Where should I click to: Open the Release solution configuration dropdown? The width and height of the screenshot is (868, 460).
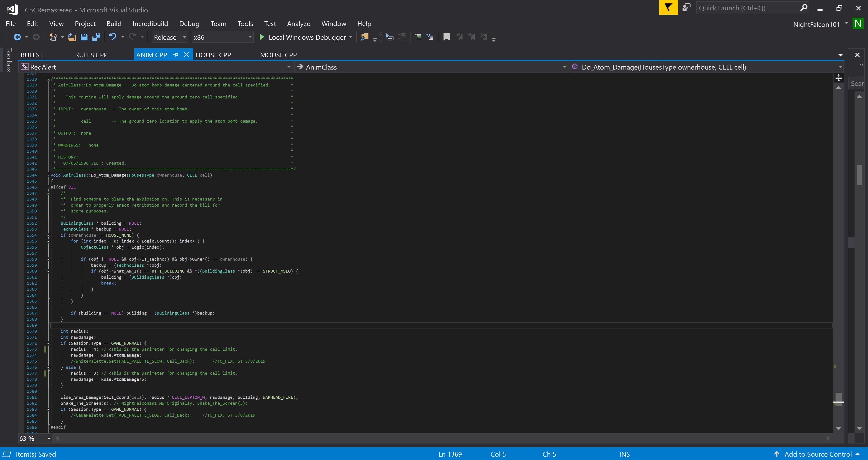(170, 37)
